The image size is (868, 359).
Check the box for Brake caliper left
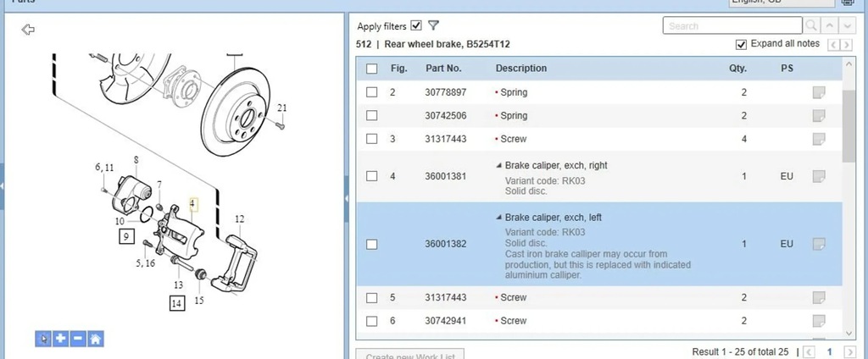(x=372, y=244)
